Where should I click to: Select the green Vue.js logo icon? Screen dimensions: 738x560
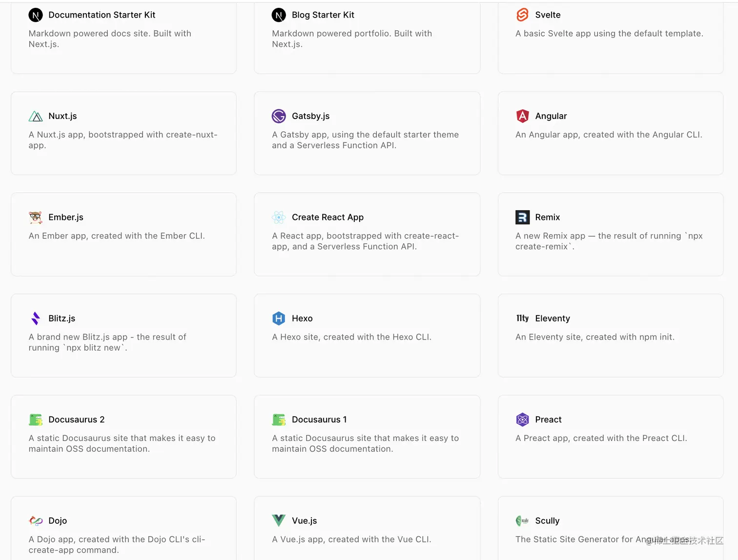(279, 520)
